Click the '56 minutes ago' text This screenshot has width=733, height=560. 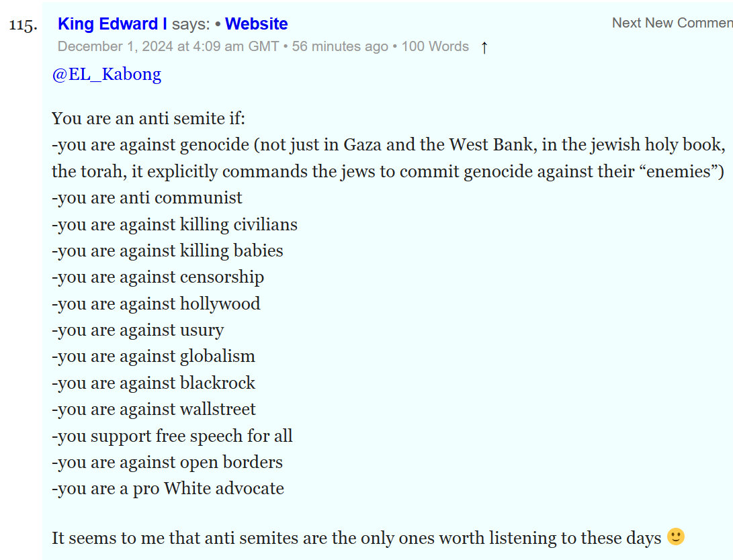340,46
